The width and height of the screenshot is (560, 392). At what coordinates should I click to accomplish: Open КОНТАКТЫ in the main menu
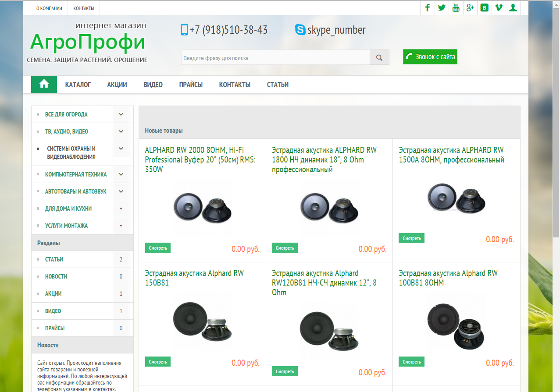tap(235, 85)
